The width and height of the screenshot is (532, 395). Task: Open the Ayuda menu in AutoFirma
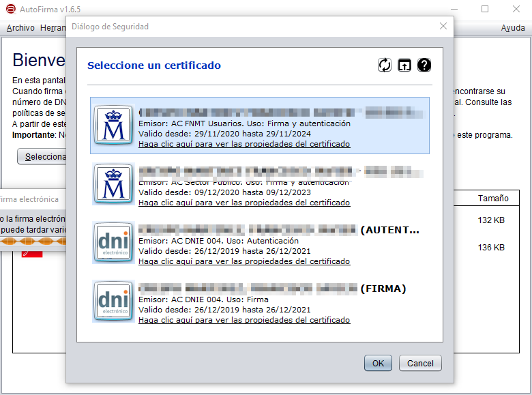click(x=513, y=28)
